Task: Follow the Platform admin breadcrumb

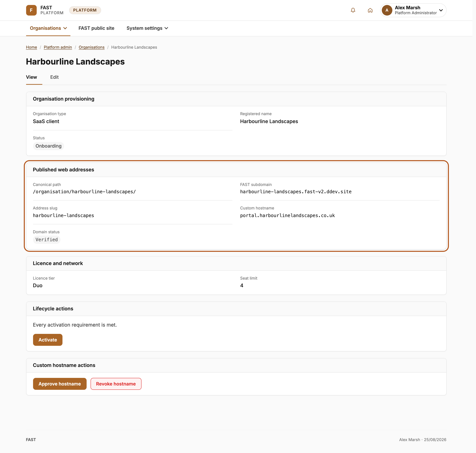Action: pos(58,47)
